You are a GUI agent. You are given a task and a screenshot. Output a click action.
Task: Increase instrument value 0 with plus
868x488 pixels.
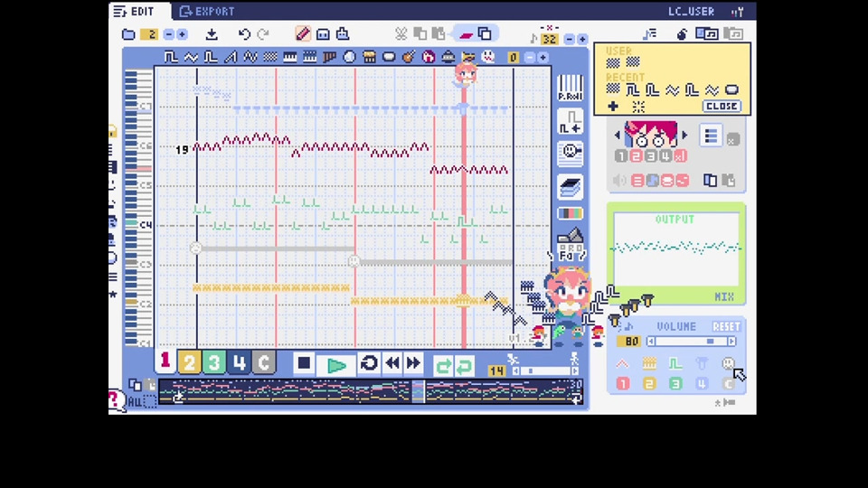point(543,58)
